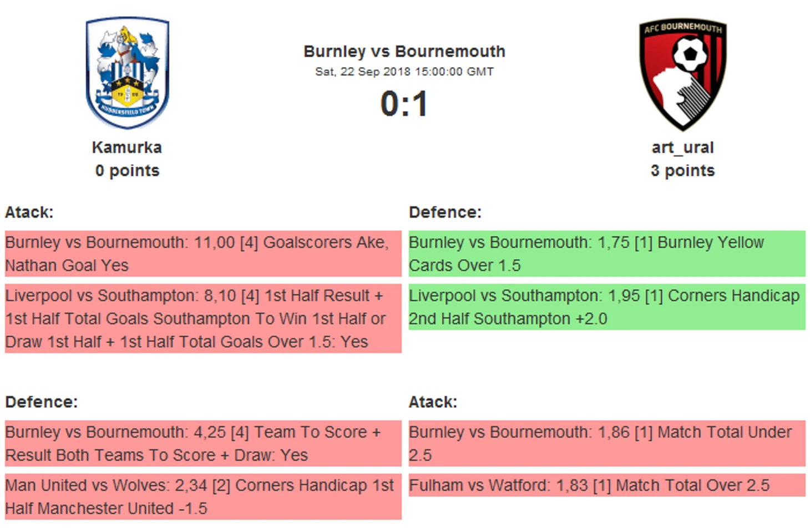Click the right lower Atack heading
Image resolution: width=810 pixels, height=532 pixels.
(433, 402)
